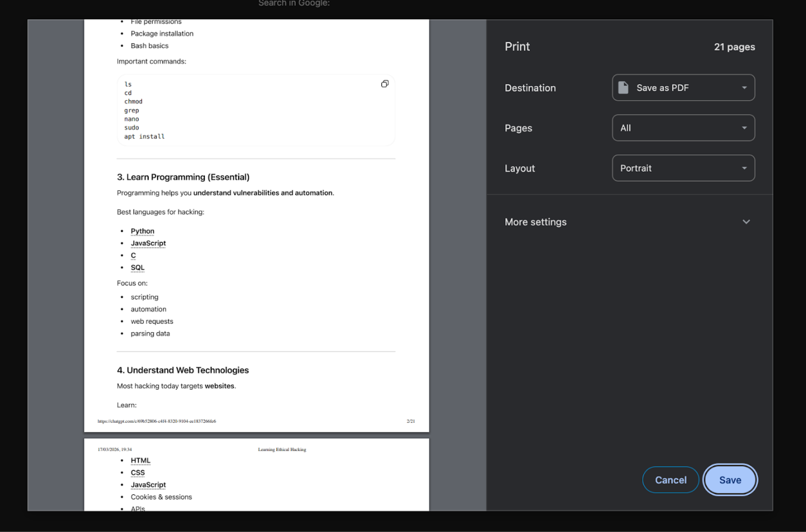Open the Python link in the preview
The width and height of the screenshot is (806, 532).
(x=143, y=231)
